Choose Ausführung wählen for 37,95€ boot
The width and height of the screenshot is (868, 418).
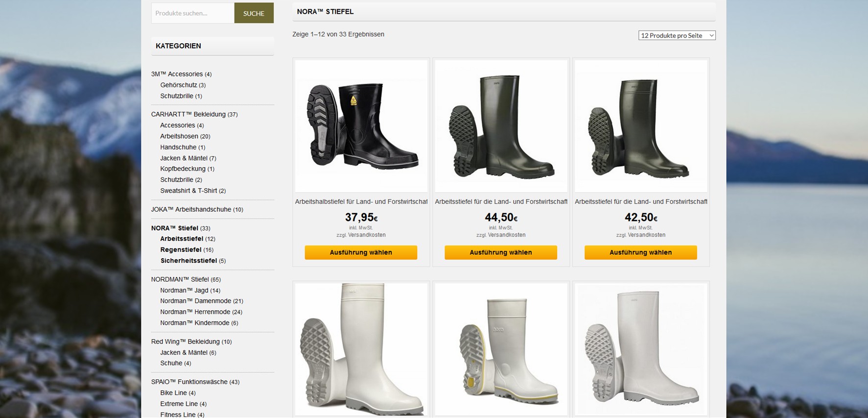361,252
